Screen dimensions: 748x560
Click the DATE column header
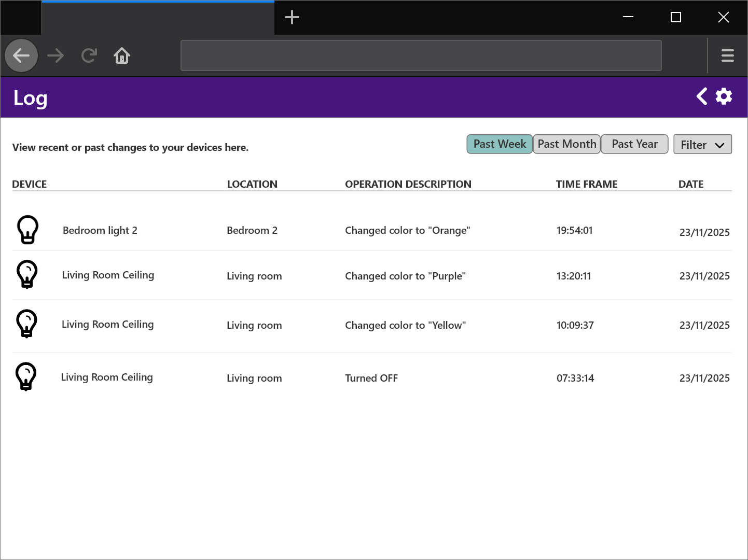[x=690, y=184]
